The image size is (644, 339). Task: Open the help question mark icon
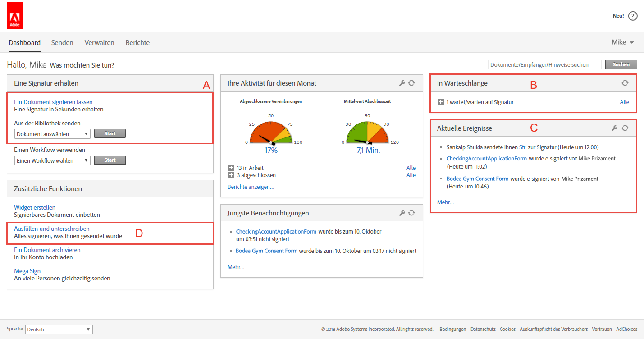[633, 16]
